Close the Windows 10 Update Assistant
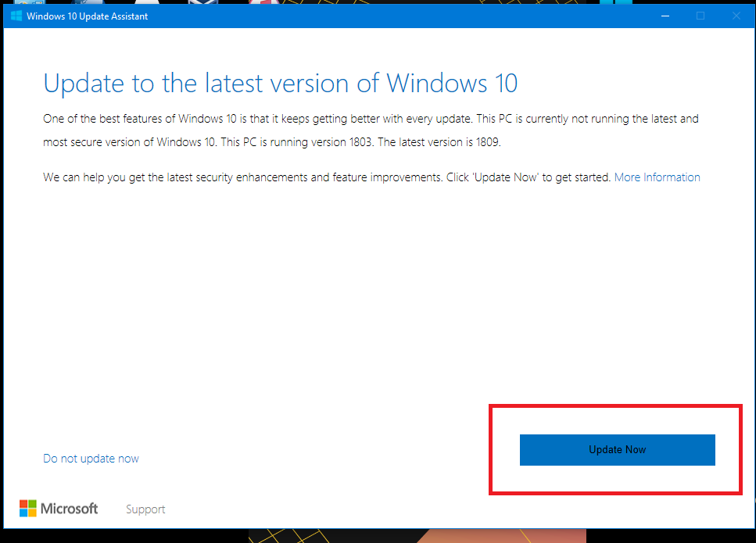The image size is (756, 543). [736, 16]
